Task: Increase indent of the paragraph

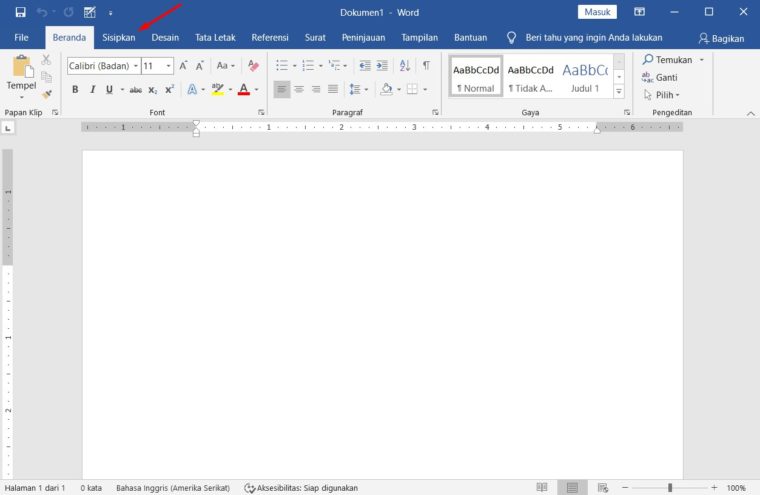Action: click(x=382, y=65)
